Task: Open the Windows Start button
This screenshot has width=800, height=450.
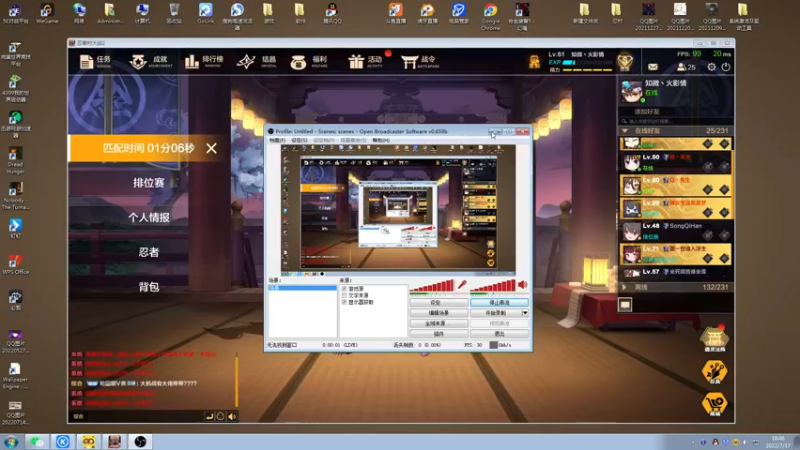Action: 11,441
